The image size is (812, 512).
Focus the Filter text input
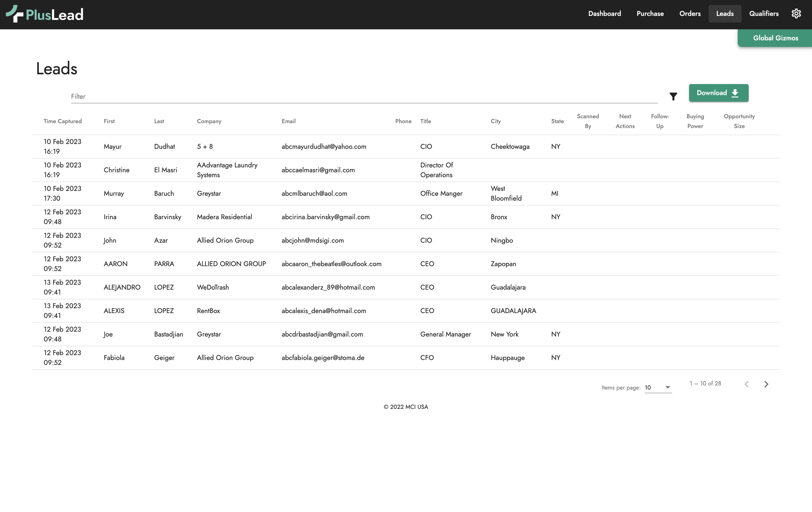click(363, 96)
